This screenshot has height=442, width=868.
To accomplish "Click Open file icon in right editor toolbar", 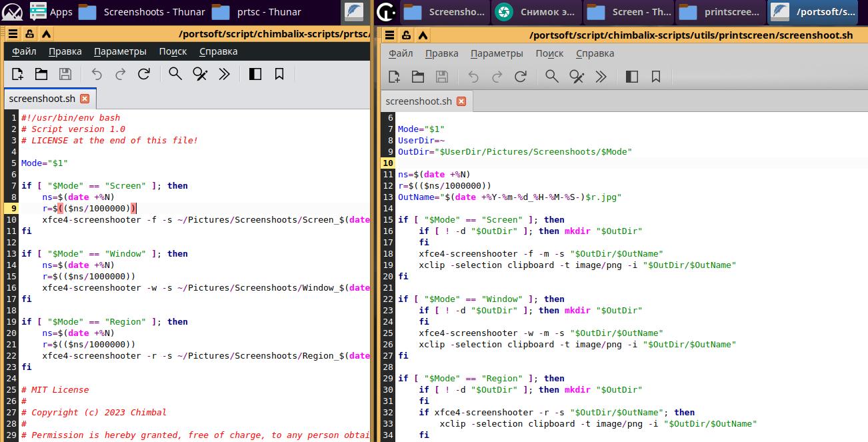I will coord(418,77).
